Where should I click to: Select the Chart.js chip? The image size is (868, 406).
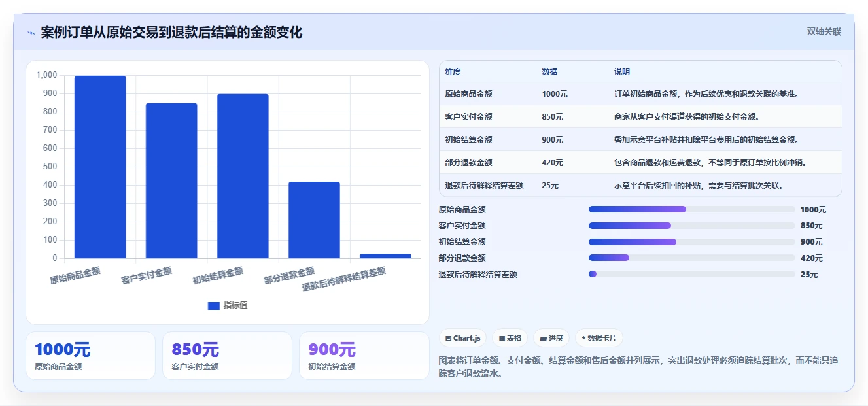tap(463, 338)
